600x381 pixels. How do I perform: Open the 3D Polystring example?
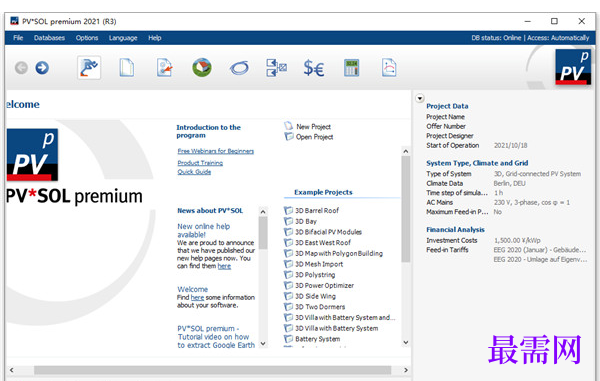click(x=315, y=275)
